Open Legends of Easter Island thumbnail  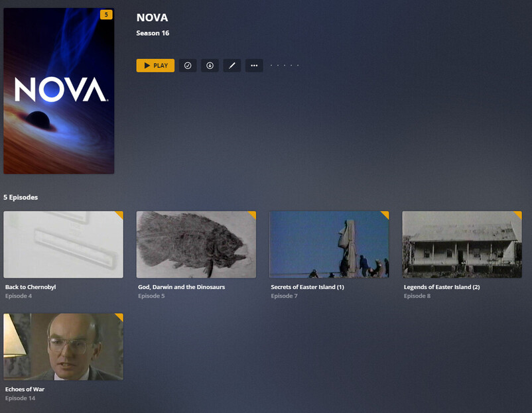(462, 245)
